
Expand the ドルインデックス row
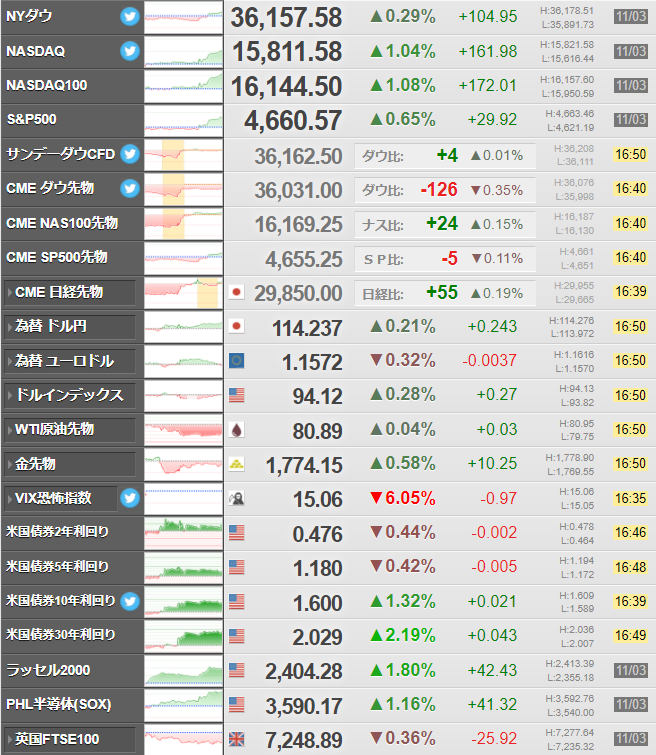pos(70,395)
